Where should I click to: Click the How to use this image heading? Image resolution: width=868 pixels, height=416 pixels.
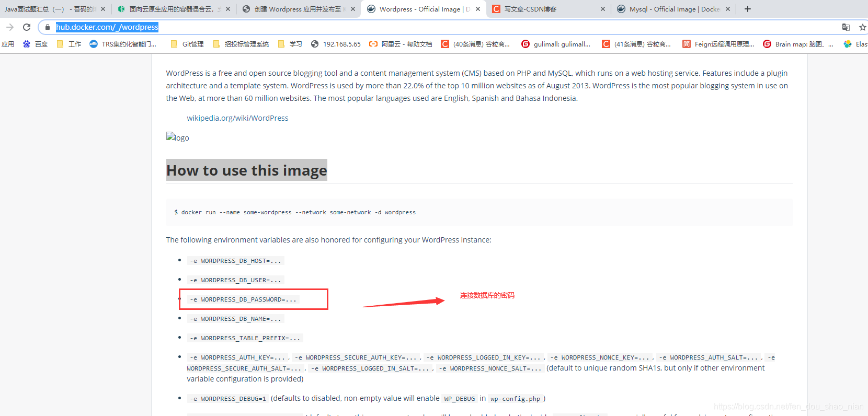[247, 170]
